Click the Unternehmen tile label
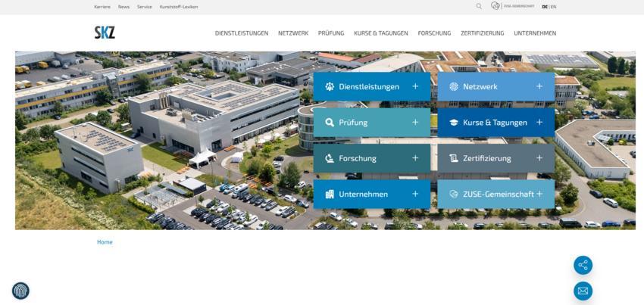 pyautogui.click(x=364, y=195)
